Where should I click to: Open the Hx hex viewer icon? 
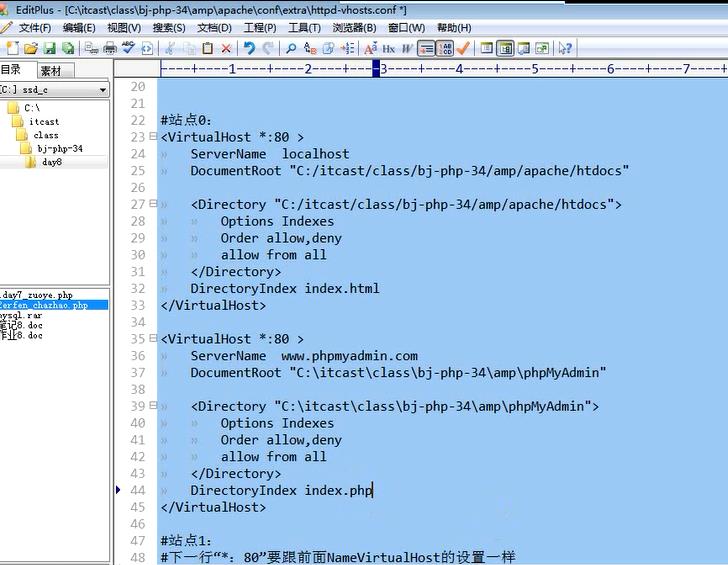(x=389, y=48)
